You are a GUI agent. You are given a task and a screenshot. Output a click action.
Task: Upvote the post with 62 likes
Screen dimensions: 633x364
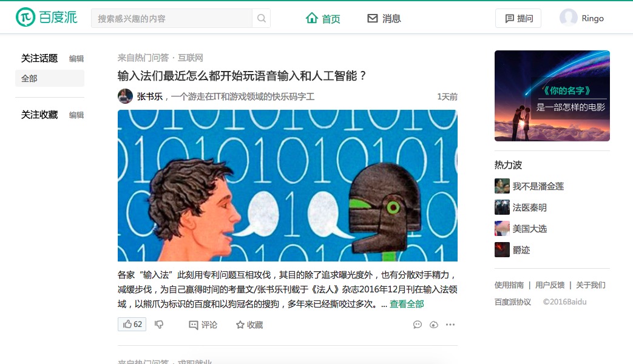(x=132, y=324)
